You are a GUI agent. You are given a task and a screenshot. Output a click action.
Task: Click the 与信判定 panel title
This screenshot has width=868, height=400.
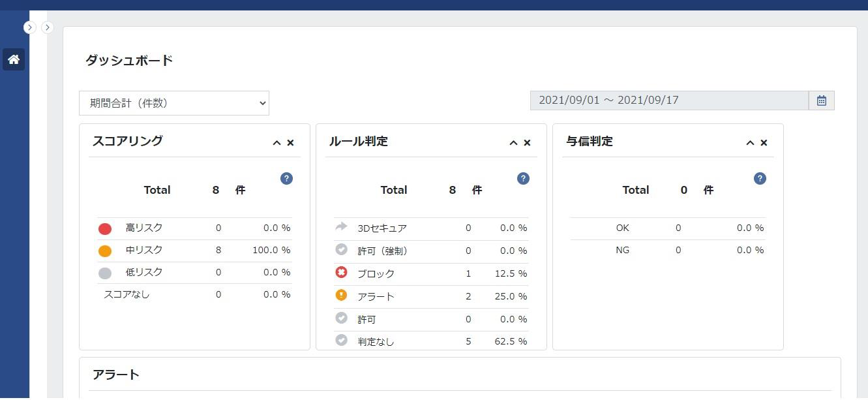coord(590,141)
